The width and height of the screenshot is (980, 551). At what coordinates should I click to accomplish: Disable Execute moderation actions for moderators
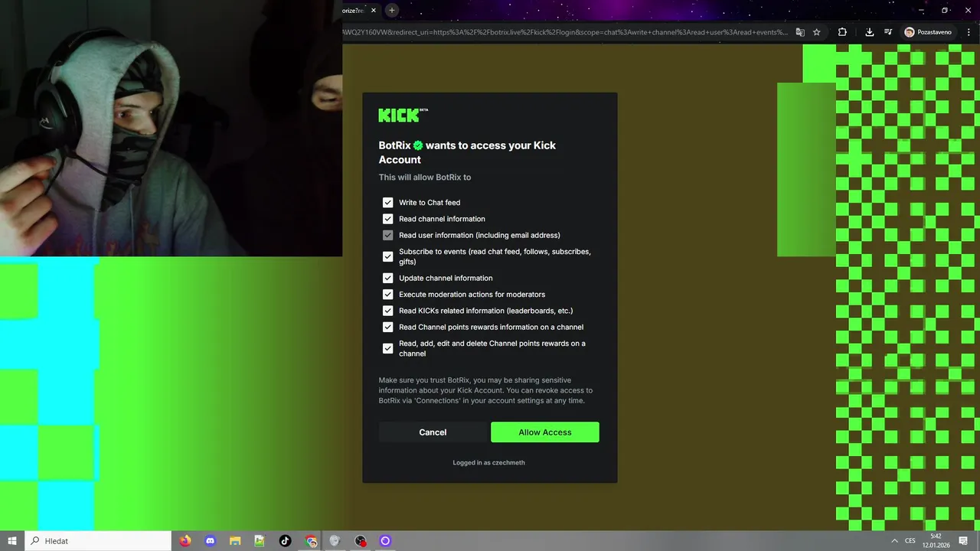[387, 295]
